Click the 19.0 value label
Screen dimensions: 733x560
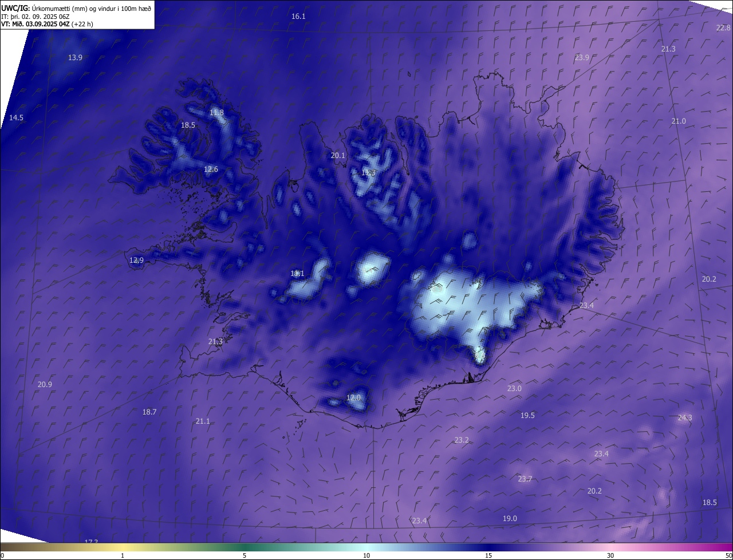click(510, 518)
